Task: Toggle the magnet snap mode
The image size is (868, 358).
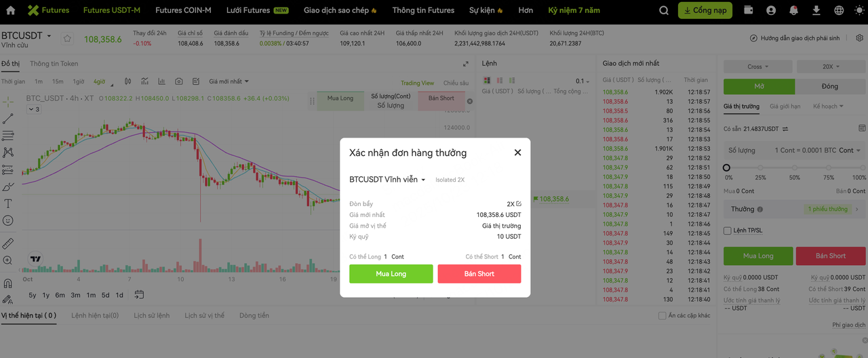Action: point(8,283)
